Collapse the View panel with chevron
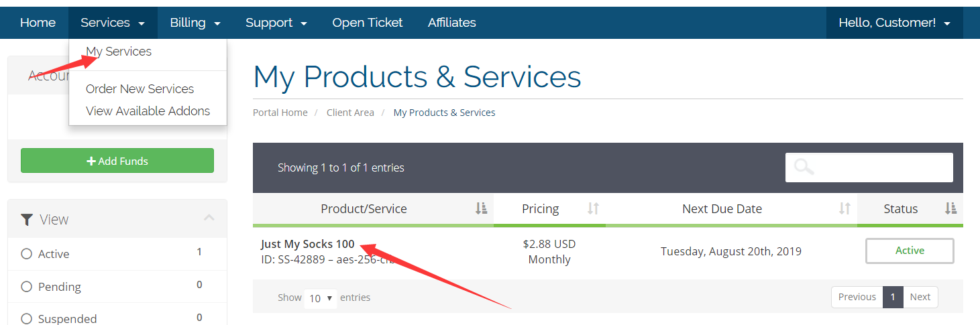980x325 pixels. click(x=209, y=218)
